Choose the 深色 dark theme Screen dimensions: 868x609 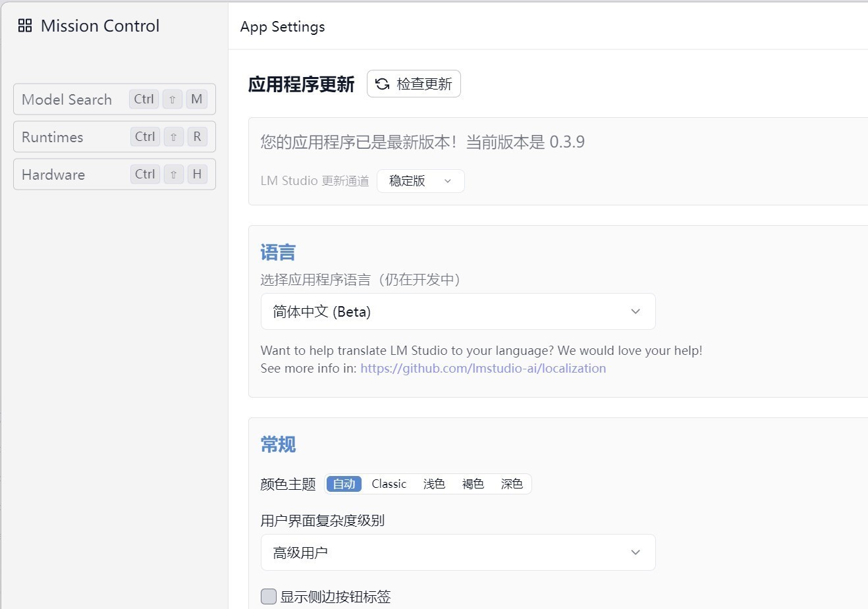point(511,484)
